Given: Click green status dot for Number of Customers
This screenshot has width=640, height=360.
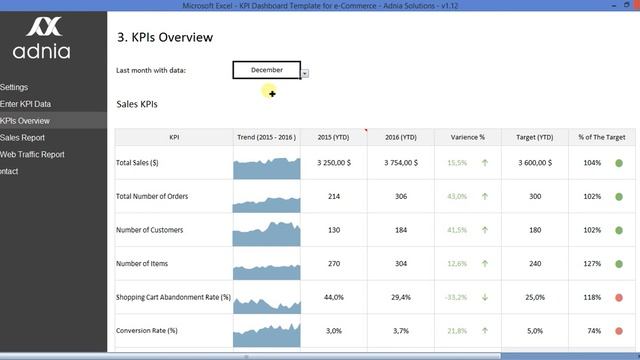Looking at the screenshot, I should coord(619,231).
